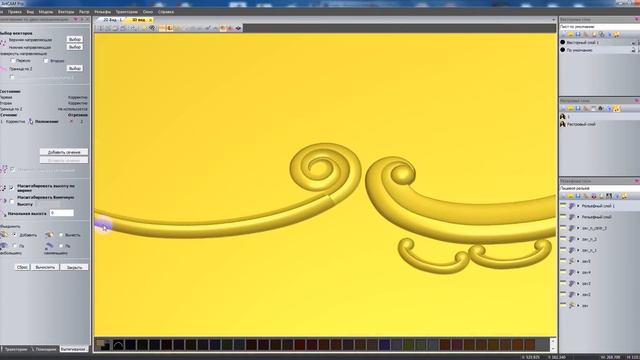Click the По наименьшему merge icon
640x360 pixels.
pyautogui.click(x=49, y=246)
